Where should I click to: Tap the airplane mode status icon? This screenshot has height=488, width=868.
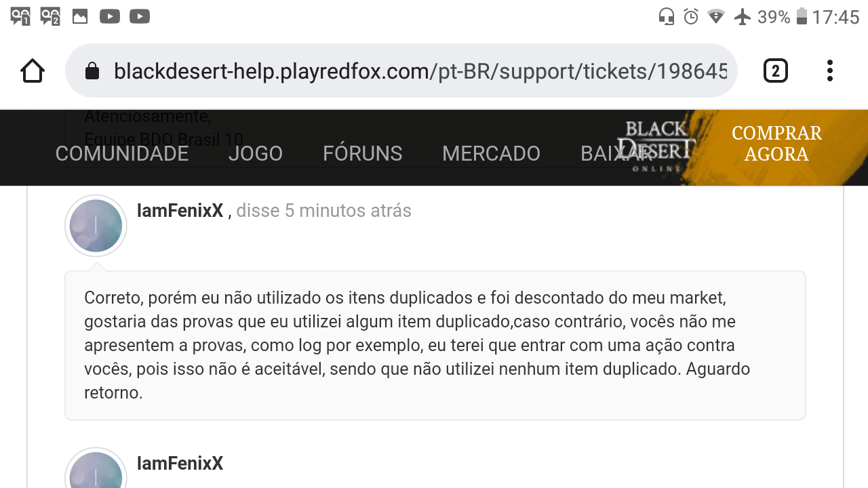(743, 16)
